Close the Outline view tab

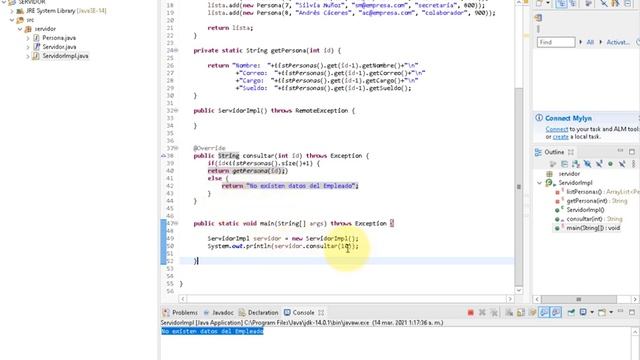pos(571,152)
